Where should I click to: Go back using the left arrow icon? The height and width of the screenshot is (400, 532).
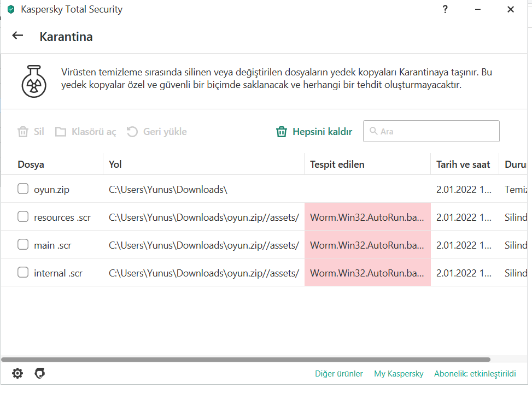pos(17,36)
